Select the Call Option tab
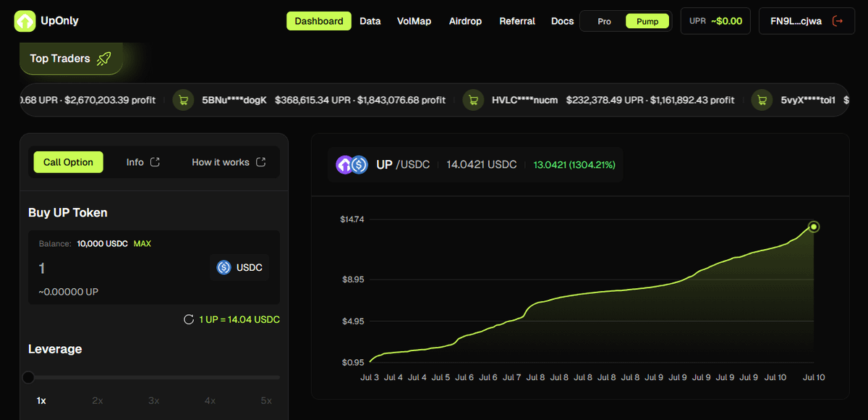 (68, 162)
